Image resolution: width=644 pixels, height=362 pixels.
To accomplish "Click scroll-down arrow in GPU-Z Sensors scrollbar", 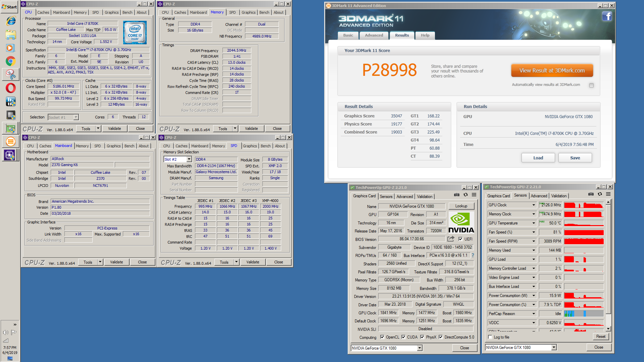I will 608,329.
